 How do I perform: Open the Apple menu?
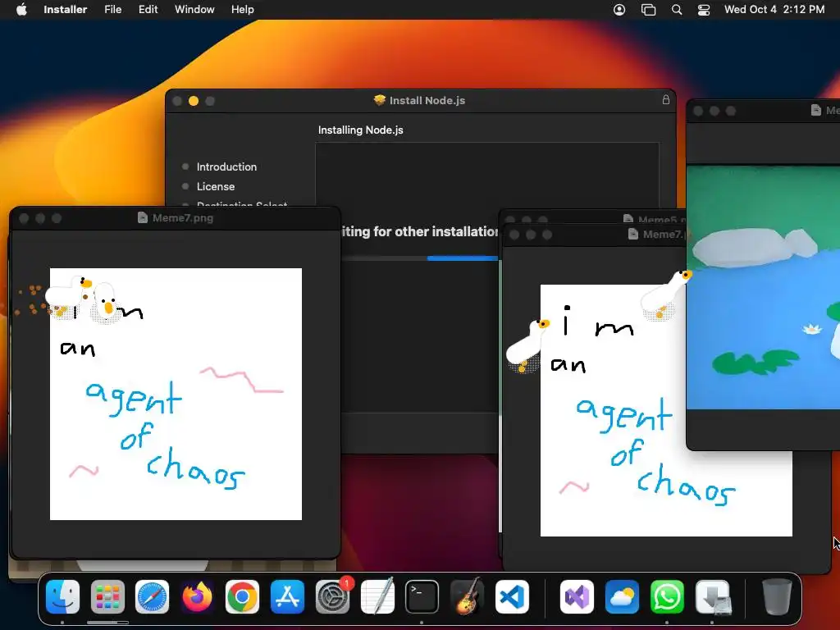point(21,10)
